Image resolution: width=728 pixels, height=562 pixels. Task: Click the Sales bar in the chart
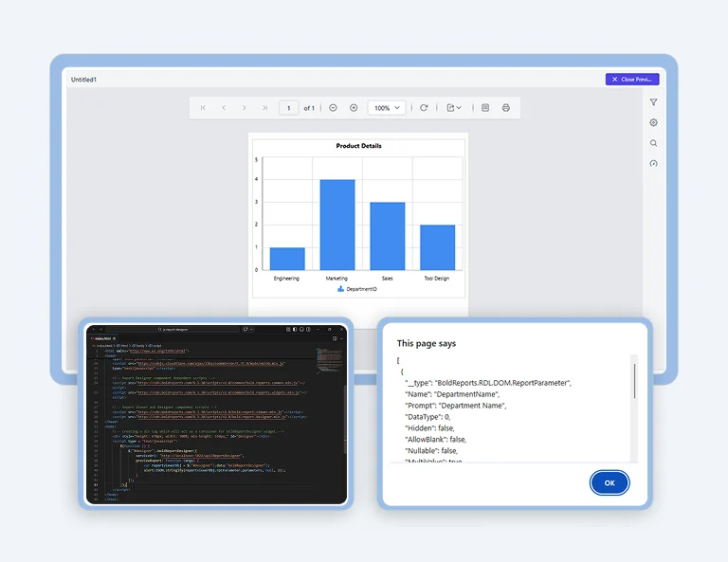388,236
